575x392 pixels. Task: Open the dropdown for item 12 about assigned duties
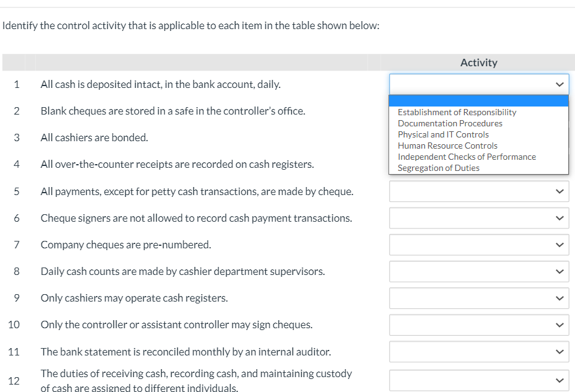click(x=478, y=381)
